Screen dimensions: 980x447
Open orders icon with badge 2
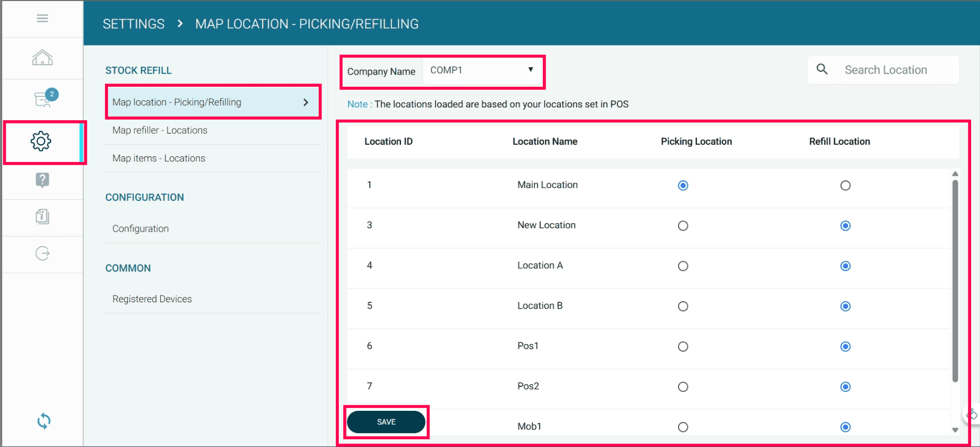[x=43, y=99]
